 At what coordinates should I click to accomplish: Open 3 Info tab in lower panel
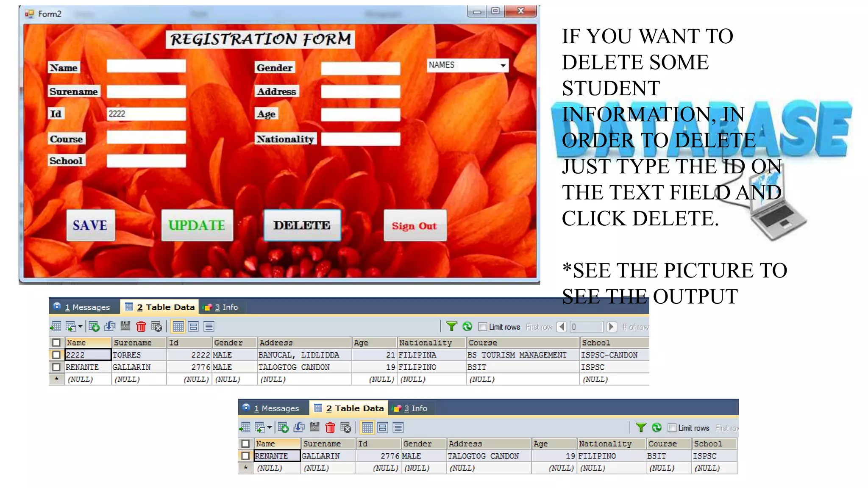click(x=410, y=408)
